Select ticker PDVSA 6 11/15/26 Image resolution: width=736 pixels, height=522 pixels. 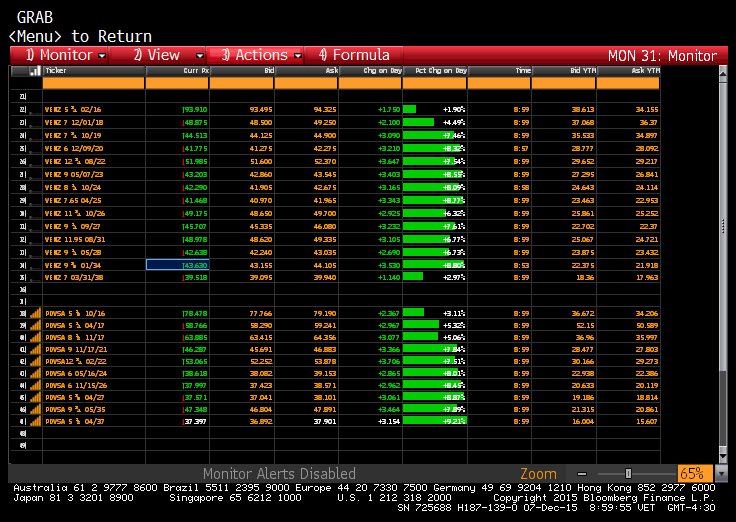click(76, 385)
